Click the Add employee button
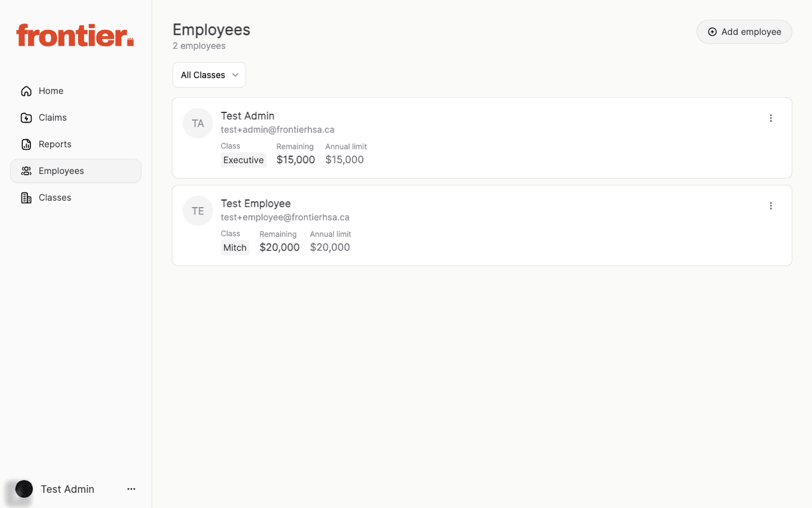Screen dimensions: 812x508 tap(744, 31)
